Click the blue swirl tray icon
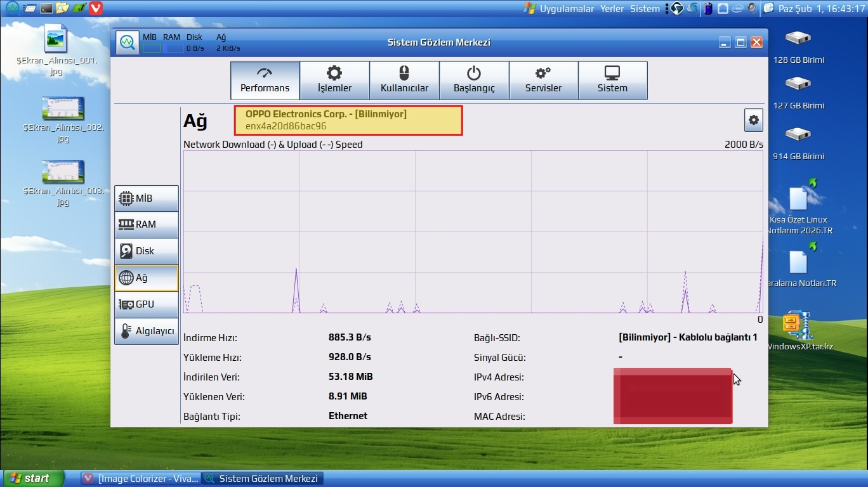 [x=693, y=8]
